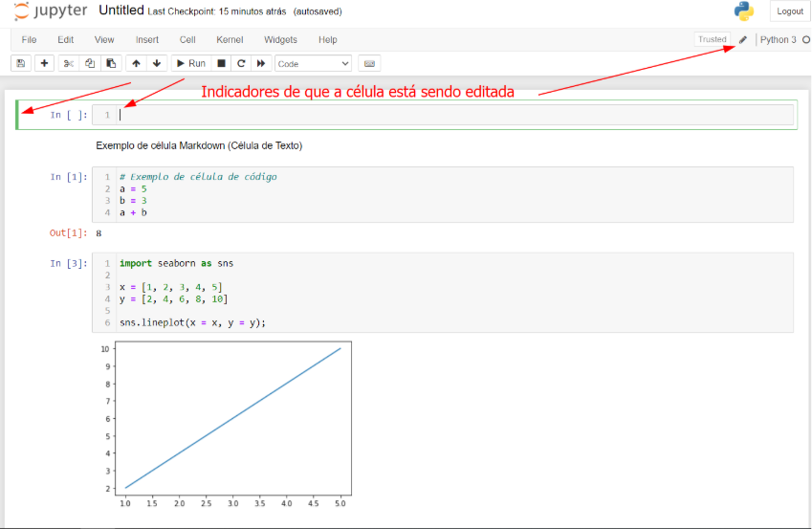This screenshot has height=529, width=812.
Task: Click the Python logo icon
Action: (744, 11)
